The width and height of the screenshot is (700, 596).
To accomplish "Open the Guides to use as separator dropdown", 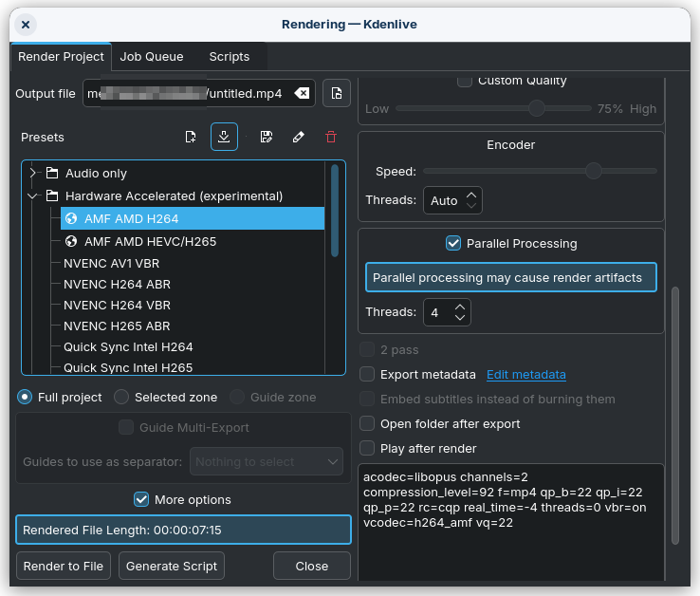I will pos(267,461).
